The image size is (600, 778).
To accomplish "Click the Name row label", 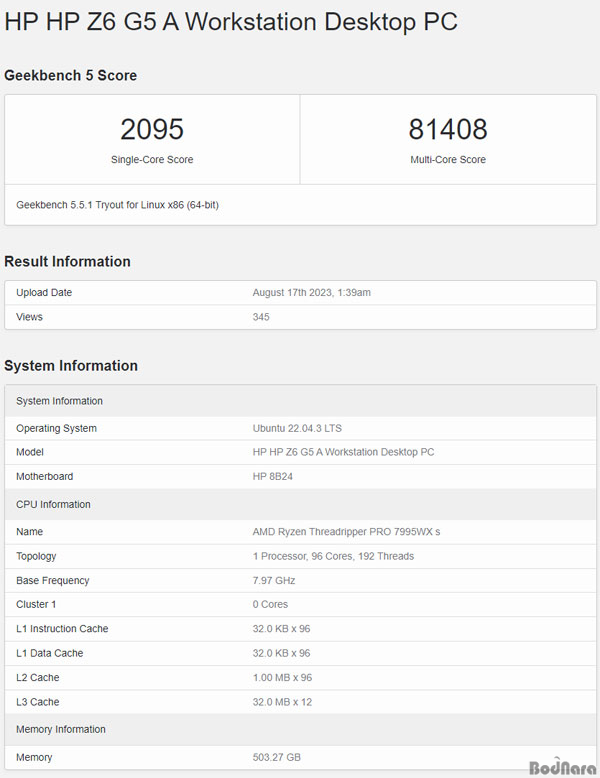I will point(29,532).
